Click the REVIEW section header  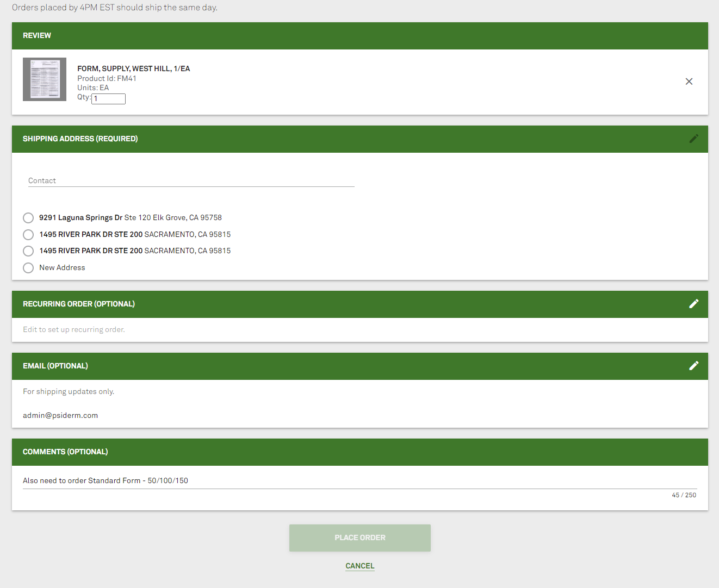[x=36, y=35]
